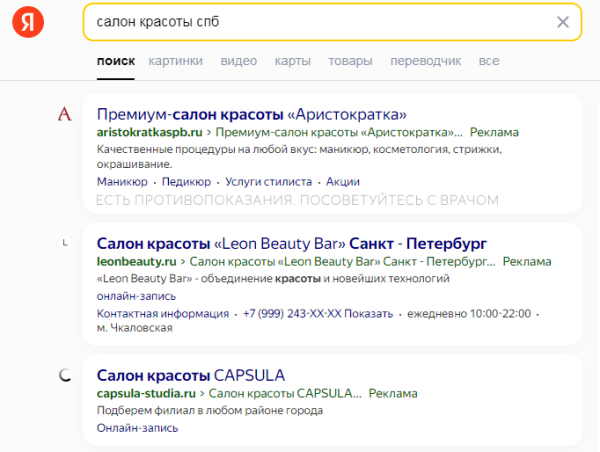Visit the capsula-studia.ru domain link
Image resolution: width=600 pixels, height=452 pixels.
tap(146, 393)
